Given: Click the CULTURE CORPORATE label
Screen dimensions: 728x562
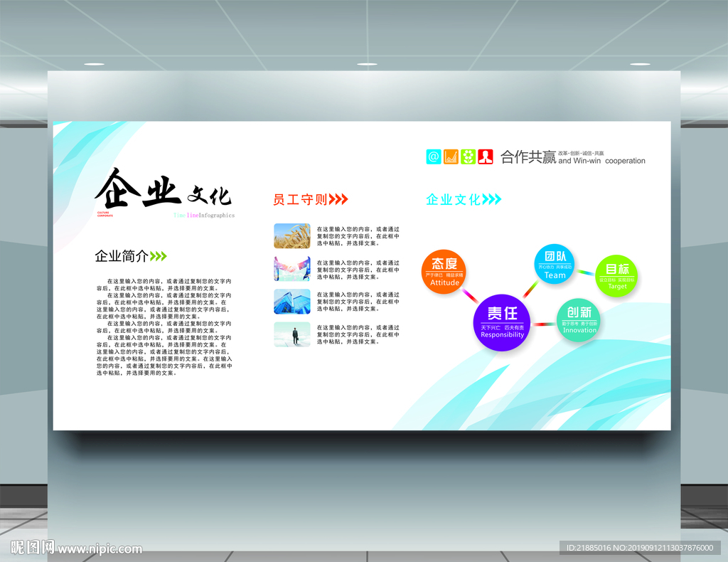Looking at the screenshot, I should 105,214.
